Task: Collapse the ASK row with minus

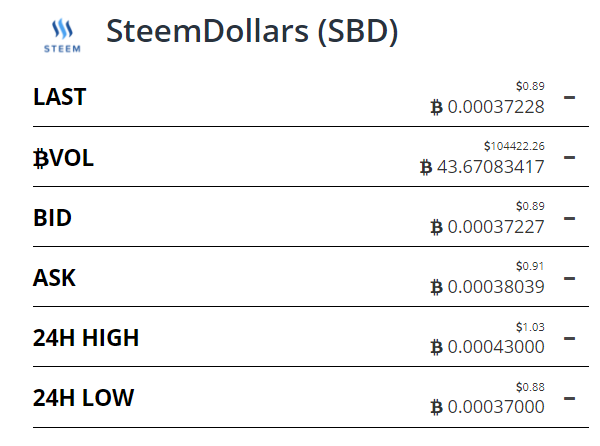Action: (x=570, y=278)
